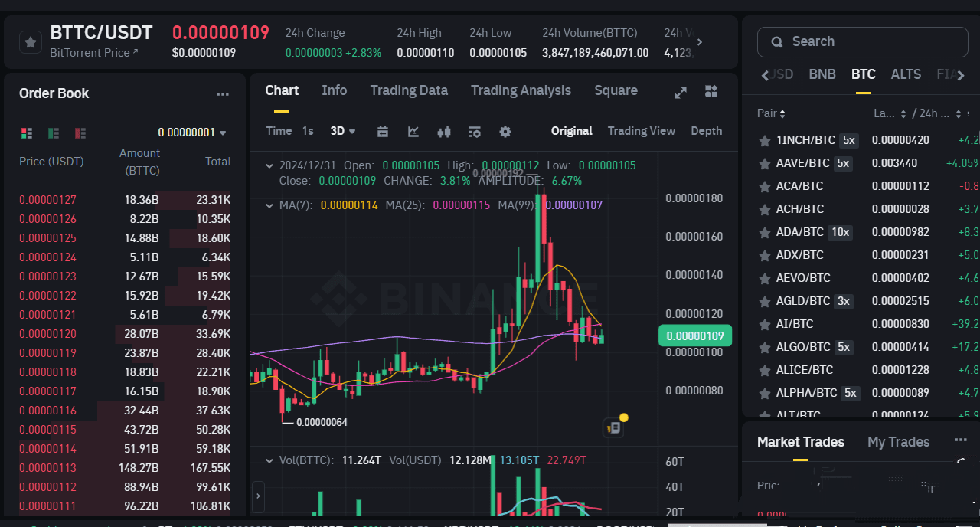This screenshot has width=980, height=527.
Task: Click the search magnifier icon
Action: click(776, 42)
